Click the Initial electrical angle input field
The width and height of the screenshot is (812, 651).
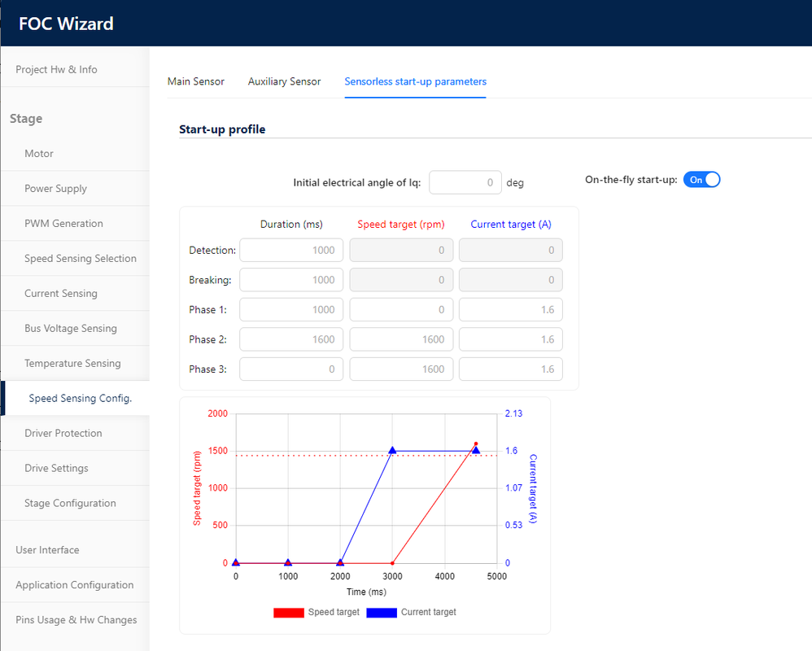tap(465, 182)
